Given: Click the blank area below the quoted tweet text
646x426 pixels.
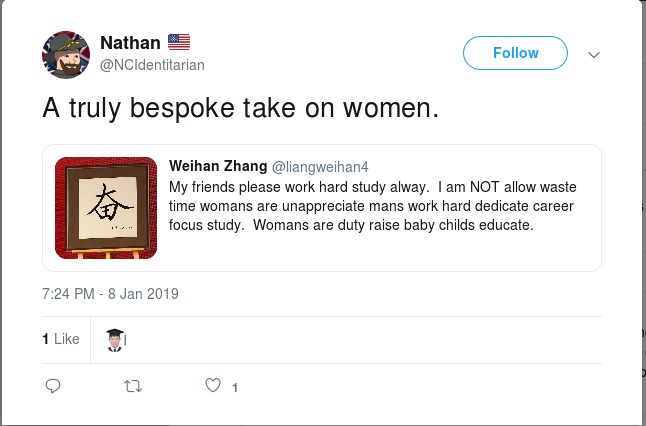Looking at the screenshot, I should click(x=380, y=250).
